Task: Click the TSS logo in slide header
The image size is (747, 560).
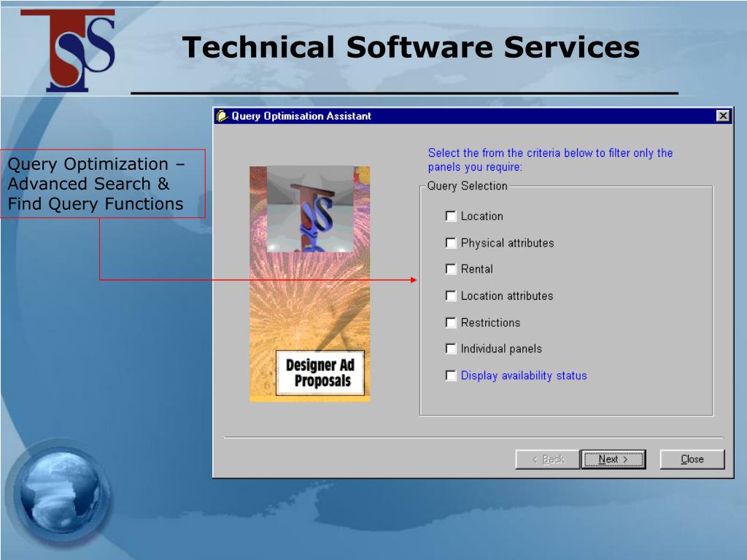Action: coord(68,50)
